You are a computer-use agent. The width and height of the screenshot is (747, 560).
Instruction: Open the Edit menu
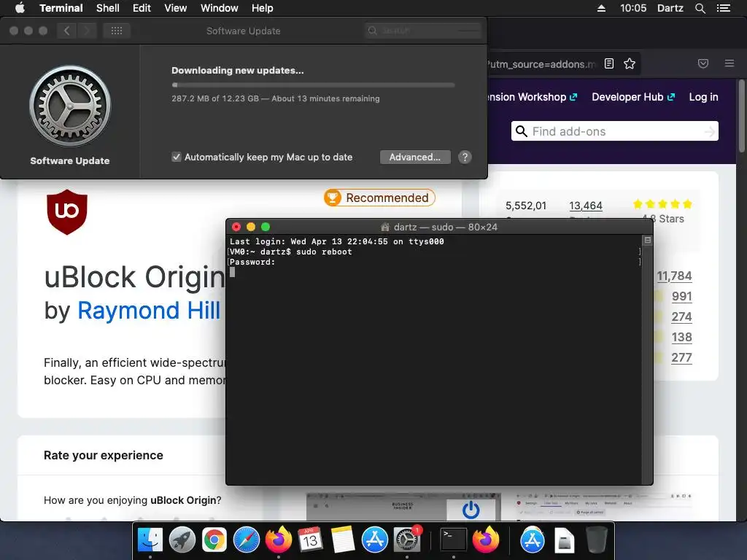click(142, 8)
